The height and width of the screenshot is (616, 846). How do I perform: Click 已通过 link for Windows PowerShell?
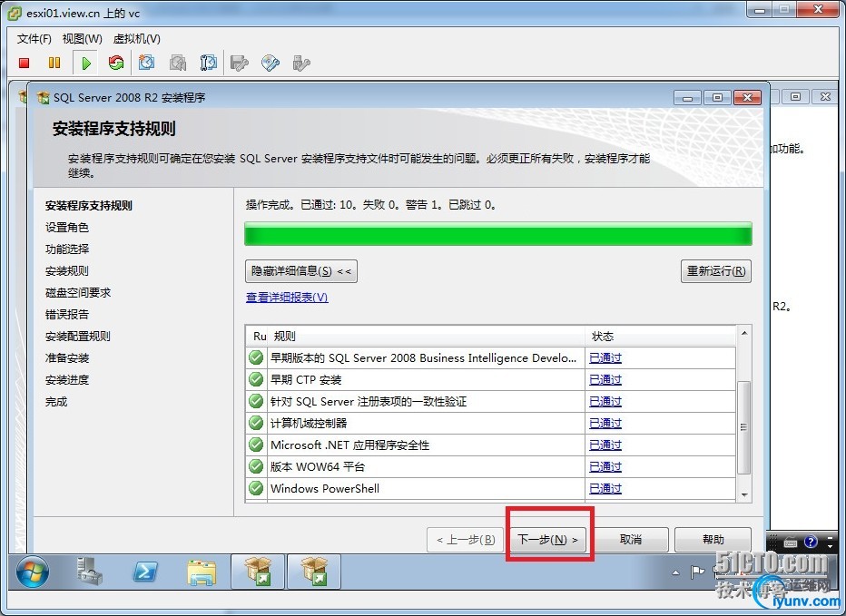tap(605, 489)
